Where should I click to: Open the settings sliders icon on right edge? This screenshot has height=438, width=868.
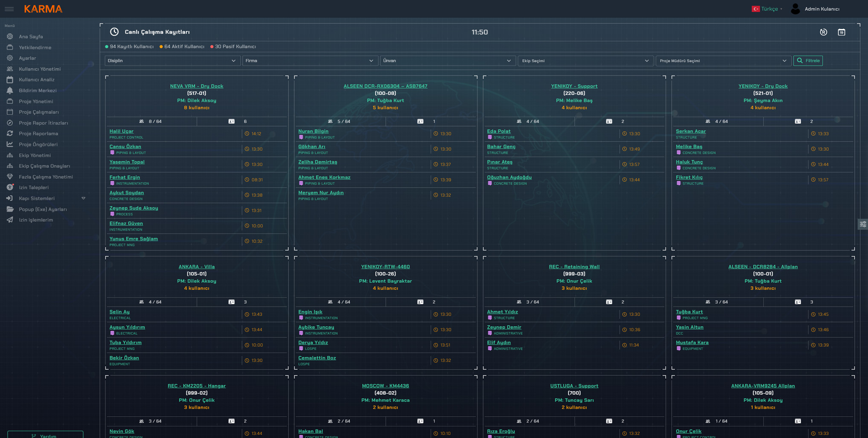tap(862, 224)
